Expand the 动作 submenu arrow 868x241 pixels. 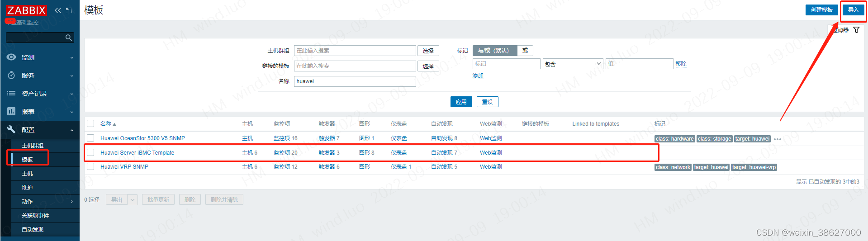pos(72,202)
